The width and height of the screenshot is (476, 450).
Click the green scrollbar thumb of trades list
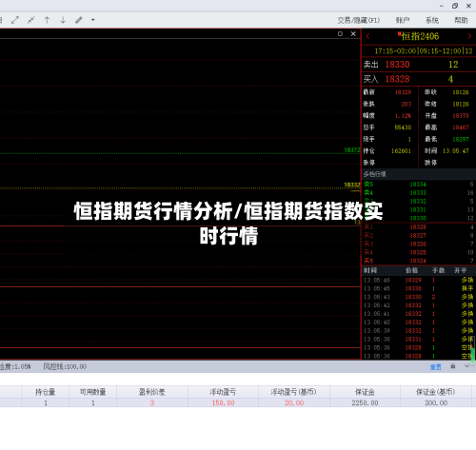coord(473,355)
